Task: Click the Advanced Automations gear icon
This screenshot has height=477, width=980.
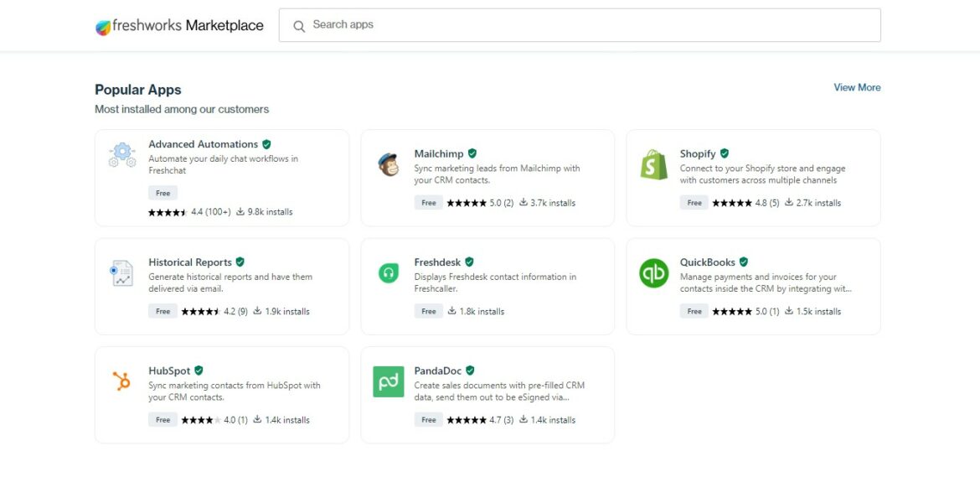Action: (122, 154)
